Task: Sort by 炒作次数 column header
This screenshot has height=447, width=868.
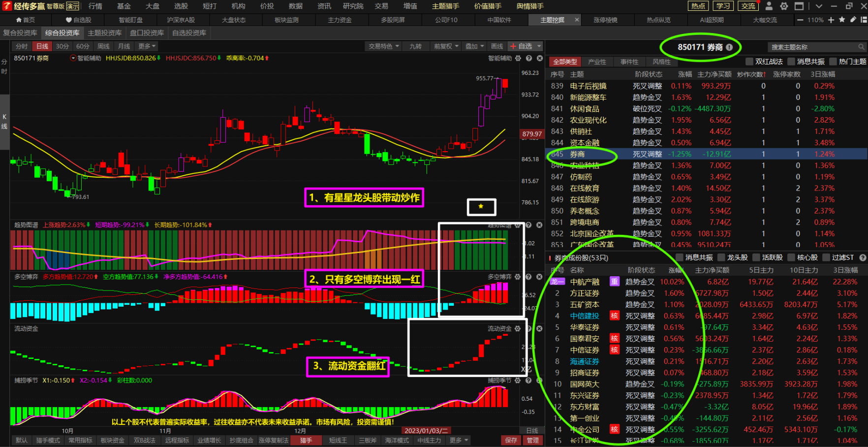Action: (x=751, y=74)
